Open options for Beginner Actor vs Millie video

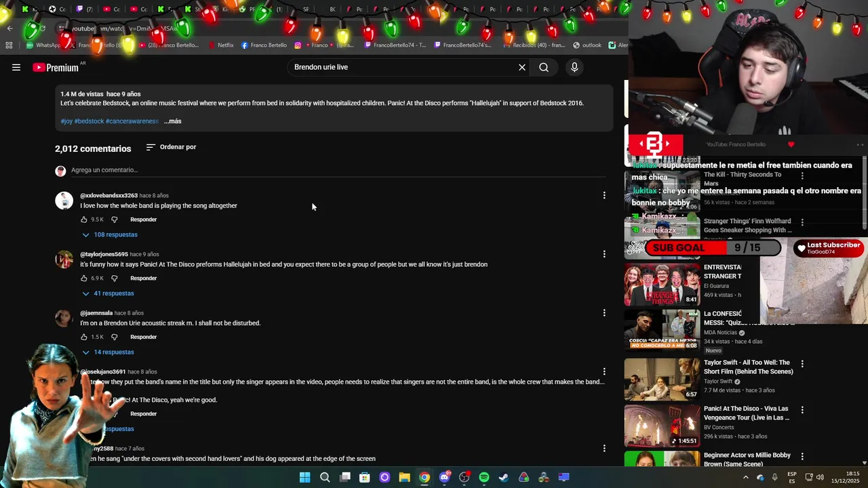(802, 457)
